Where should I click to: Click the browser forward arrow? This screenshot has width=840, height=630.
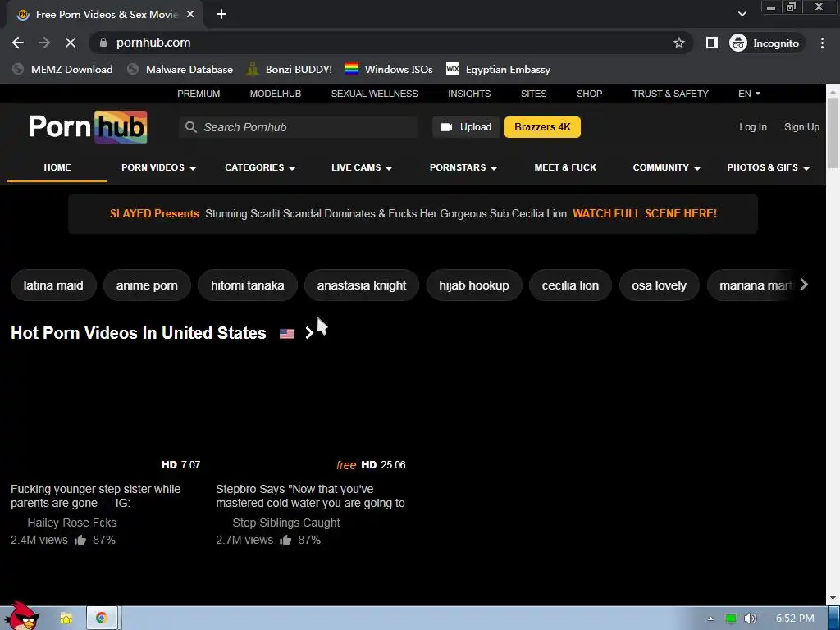[x=44, y=43]
